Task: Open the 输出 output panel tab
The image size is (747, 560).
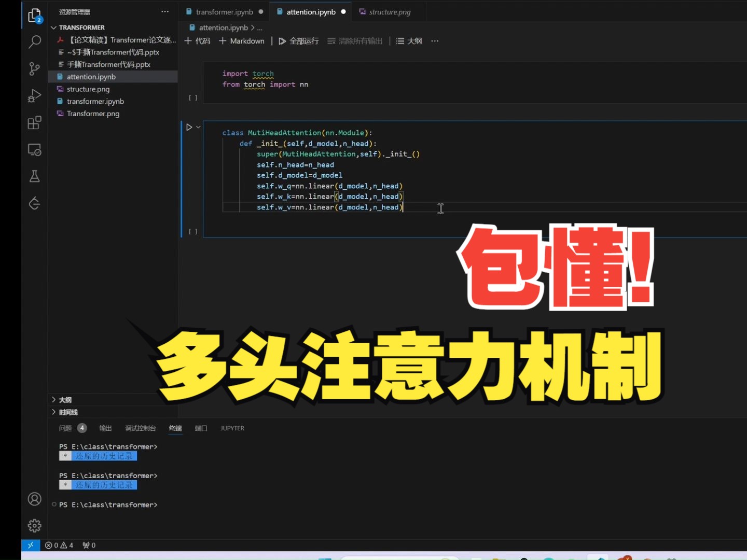Action: 105,428
